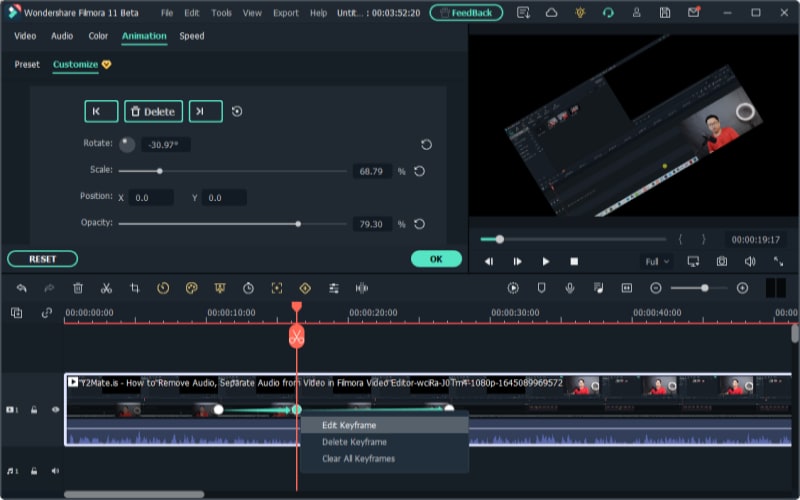Open the Edit menu

pos(192,13)
